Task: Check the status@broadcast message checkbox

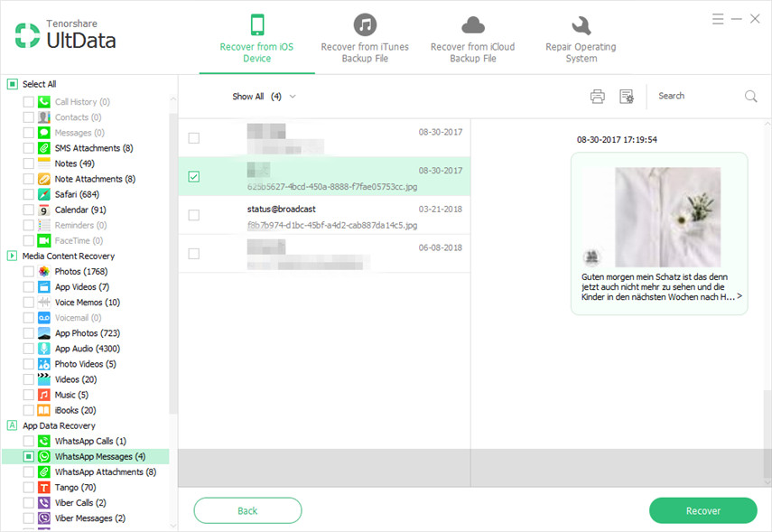Action: 194,215
